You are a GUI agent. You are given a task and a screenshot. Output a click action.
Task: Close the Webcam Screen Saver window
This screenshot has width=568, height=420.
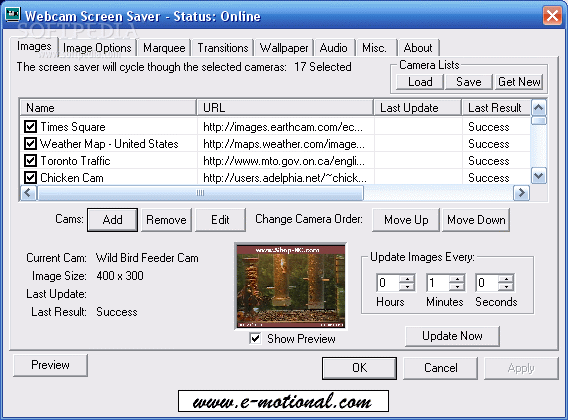tap(552, 16)
